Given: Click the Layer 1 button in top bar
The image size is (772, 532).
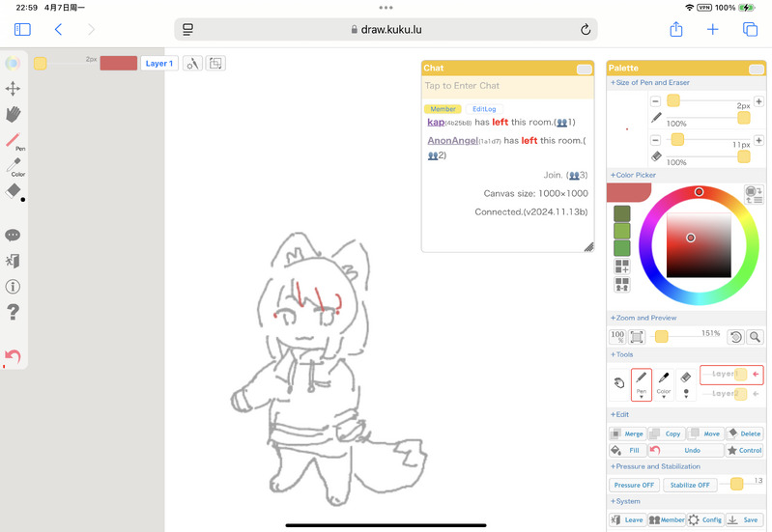Looking at the screenshot, I should (159, 63).
